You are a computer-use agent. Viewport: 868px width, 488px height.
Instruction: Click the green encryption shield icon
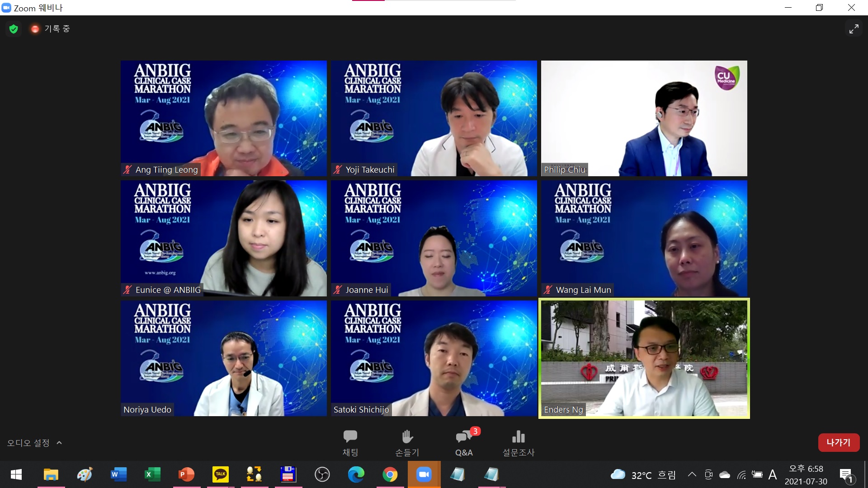coord(14,29)
